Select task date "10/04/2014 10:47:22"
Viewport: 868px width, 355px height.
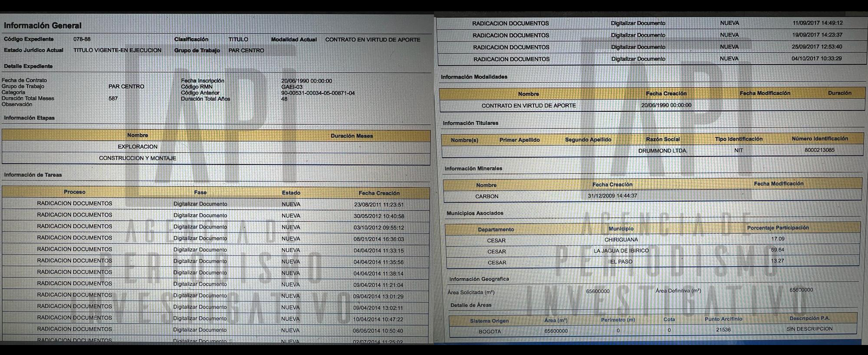378,319
